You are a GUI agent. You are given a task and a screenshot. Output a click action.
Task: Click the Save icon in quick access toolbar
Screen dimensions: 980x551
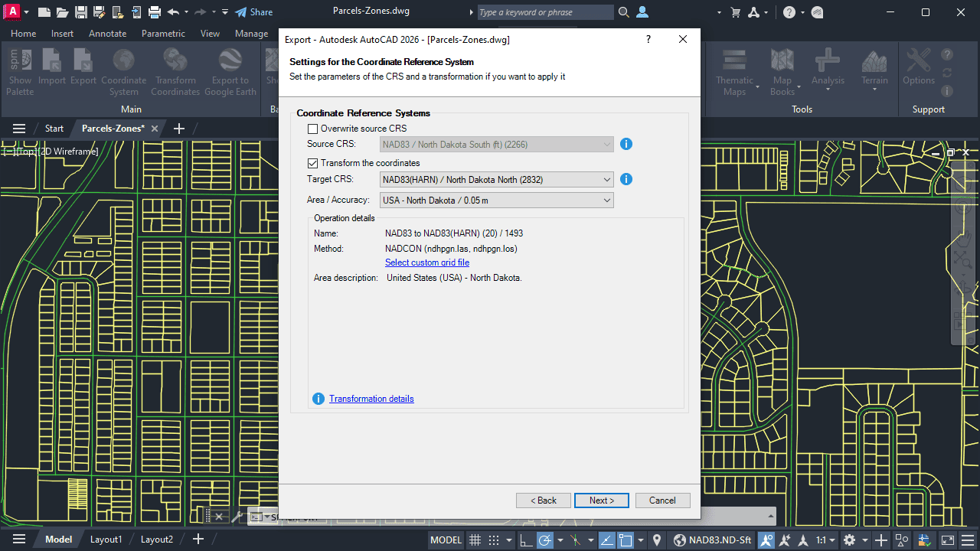pos(81,12)
